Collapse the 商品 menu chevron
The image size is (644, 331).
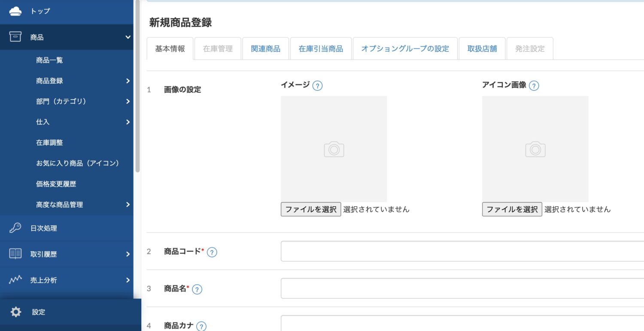pos(127,37)
